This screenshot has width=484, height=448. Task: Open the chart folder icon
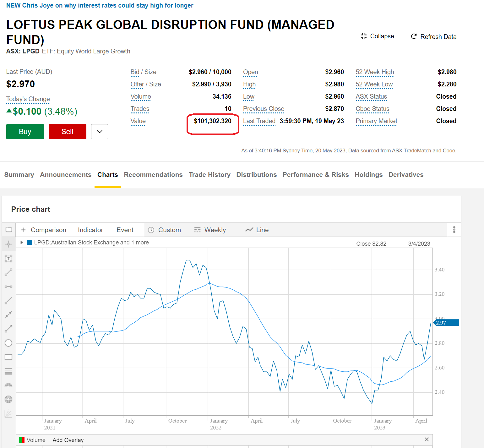click(9, 230)
